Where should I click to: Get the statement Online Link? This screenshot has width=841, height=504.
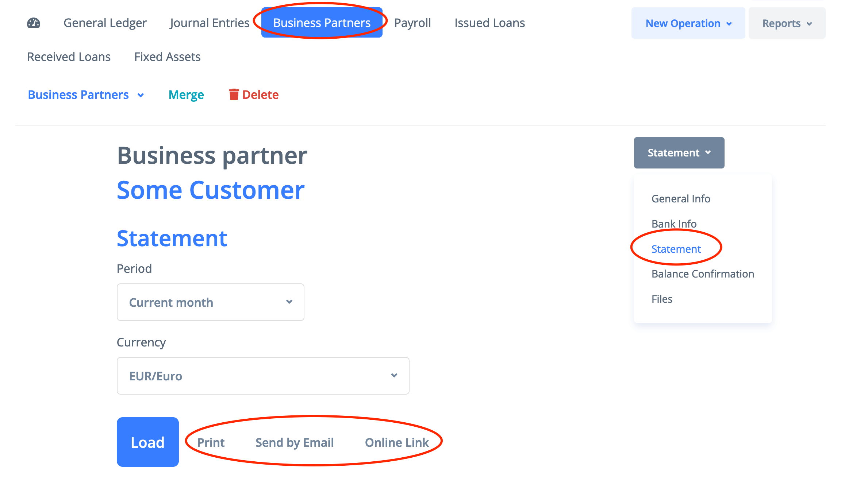pyautogui.click(x=397, y=442)
